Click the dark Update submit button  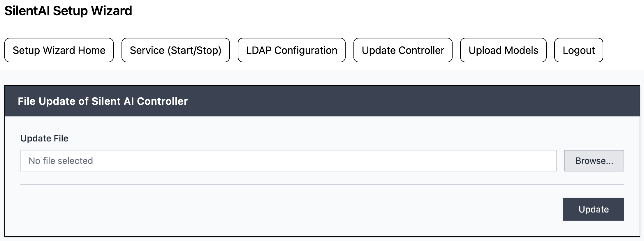(x=593, y=209)
